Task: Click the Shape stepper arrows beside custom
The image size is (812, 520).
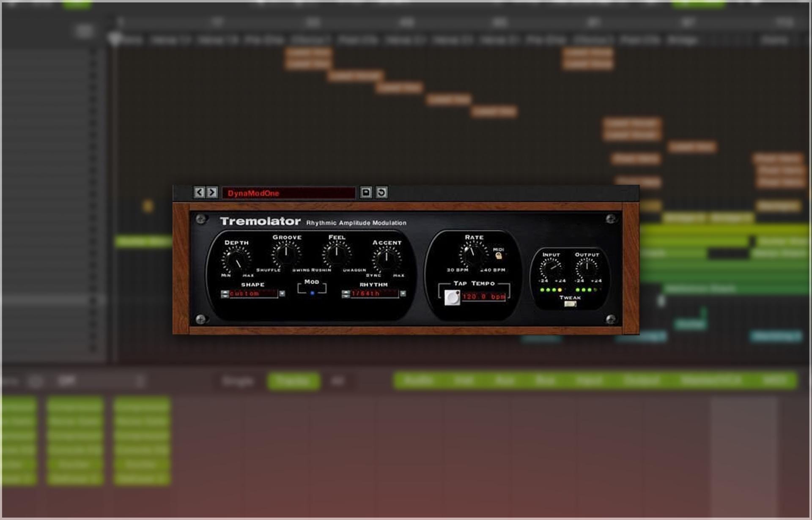Action: (225, 294)
